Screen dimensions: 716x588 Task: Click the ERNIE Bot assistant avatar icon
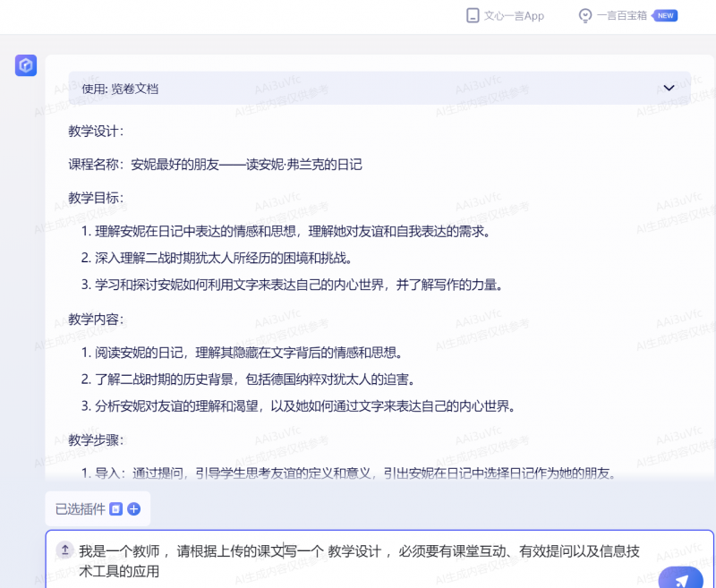26,65
